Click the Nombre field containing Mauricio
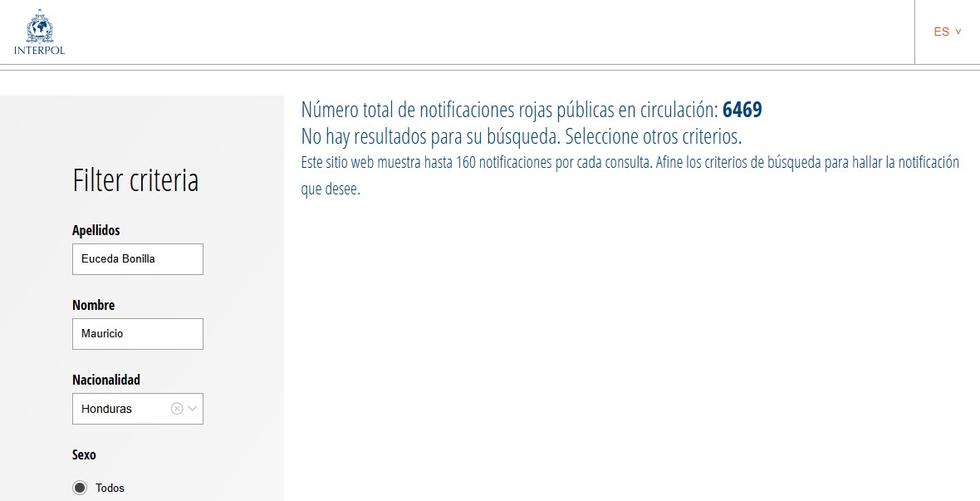Viewport: 980px width, 501px height. tap(137, 334)
